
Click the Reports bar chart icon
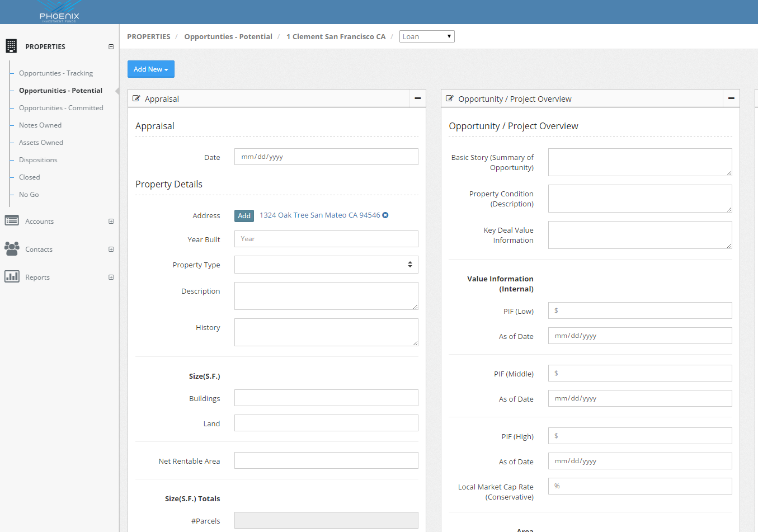12,276
